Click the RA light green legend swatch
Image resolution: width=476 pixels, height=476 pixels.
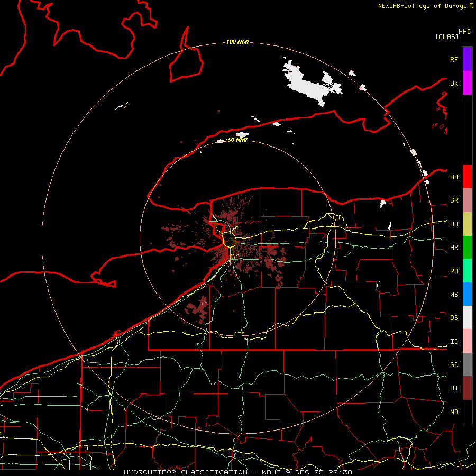(x=467, y=271)
